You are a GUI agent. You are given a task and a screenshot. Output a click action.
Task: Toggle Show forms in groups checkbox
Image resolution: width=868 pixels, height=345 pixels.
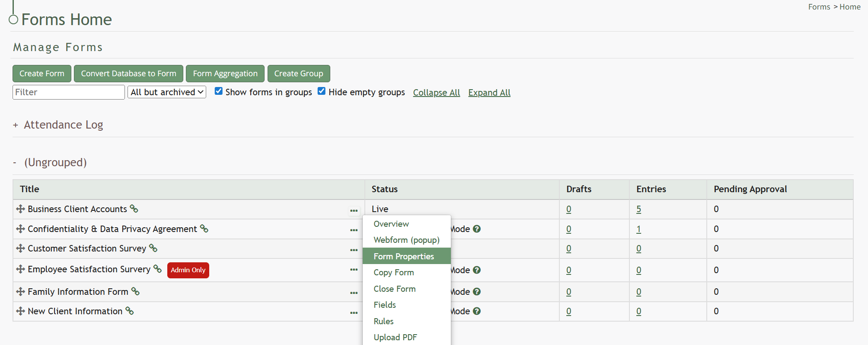219,91
